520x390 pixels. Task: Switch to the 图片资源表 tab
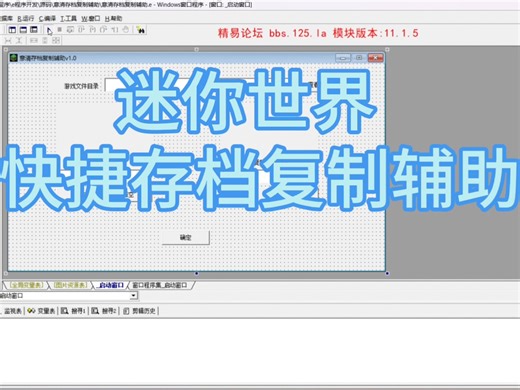pos(70,285)
